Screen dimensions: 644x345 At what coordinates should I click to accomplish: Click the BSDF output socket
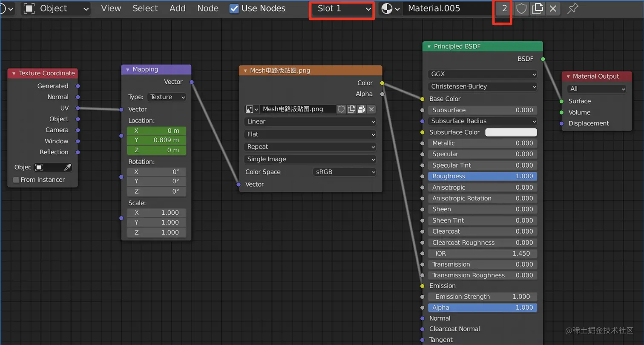point(543,59)
